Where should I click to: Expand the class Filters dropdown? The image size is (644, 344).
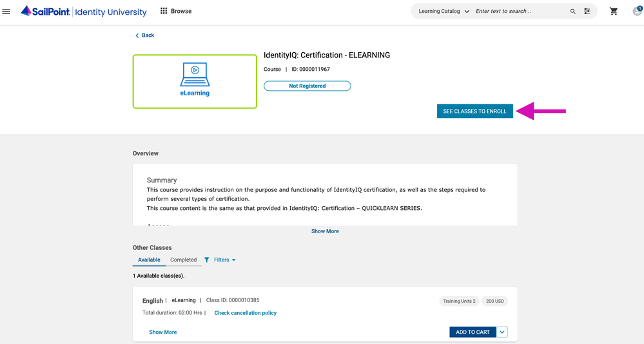(220, 260)
